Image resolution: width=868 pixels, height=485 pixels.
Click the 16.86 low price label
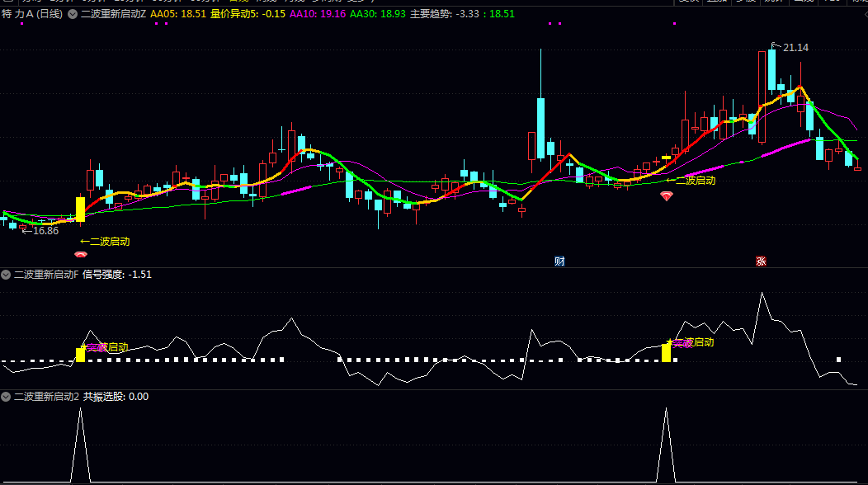coord(45,231)
